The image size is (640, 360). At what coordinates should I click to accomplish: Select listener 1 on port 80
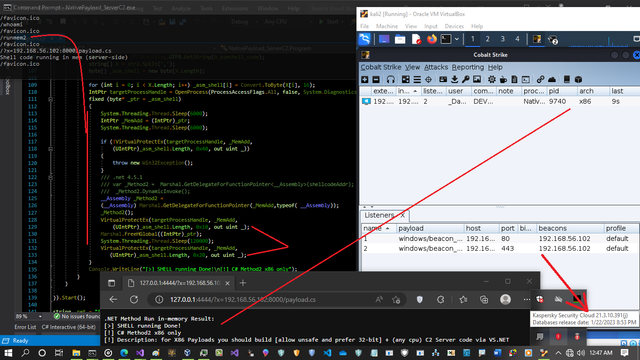[500, 238]
